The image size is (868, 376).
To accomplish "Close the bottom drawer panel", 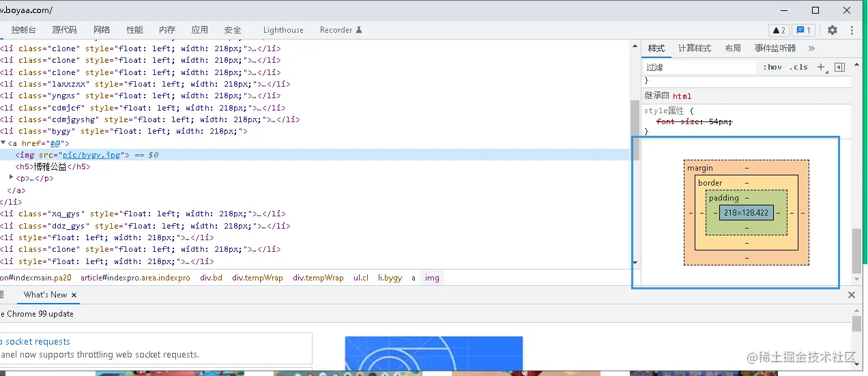I will (x=852, y=295).
